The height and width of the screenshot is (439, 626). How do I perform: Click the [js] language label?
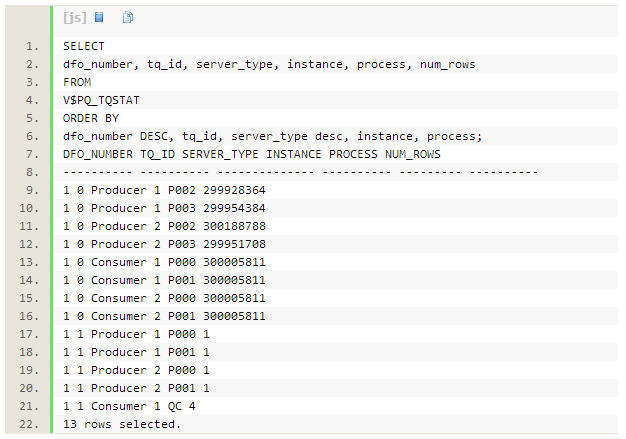[x=74, y=18]
